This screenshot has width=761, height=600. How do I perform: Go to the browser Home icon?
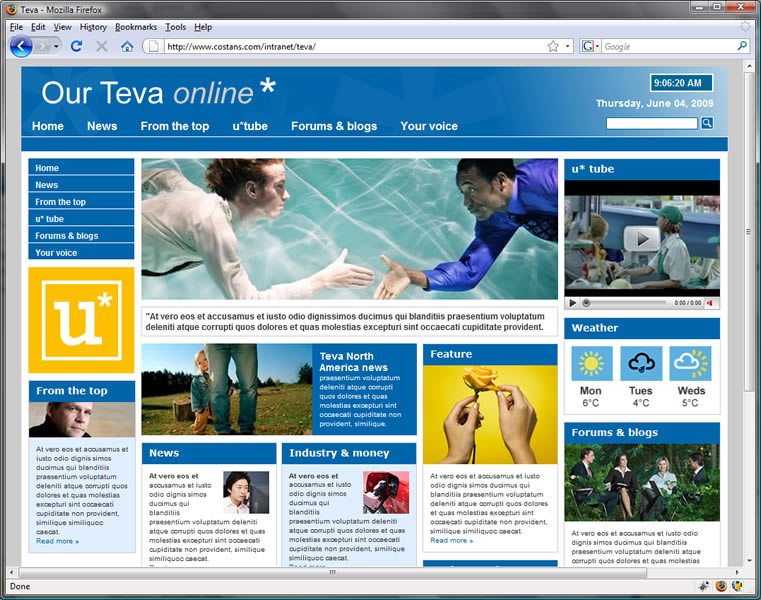[127, 47]
